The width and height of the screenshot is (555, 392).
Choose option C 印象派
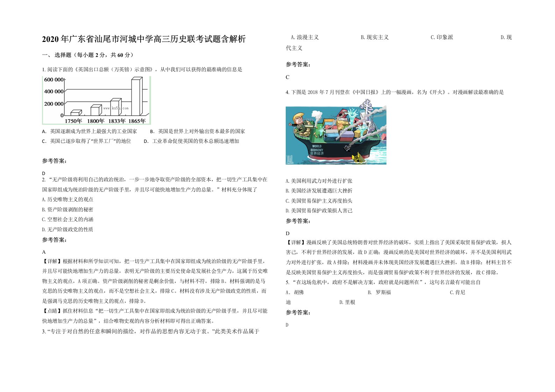[442, 37]
